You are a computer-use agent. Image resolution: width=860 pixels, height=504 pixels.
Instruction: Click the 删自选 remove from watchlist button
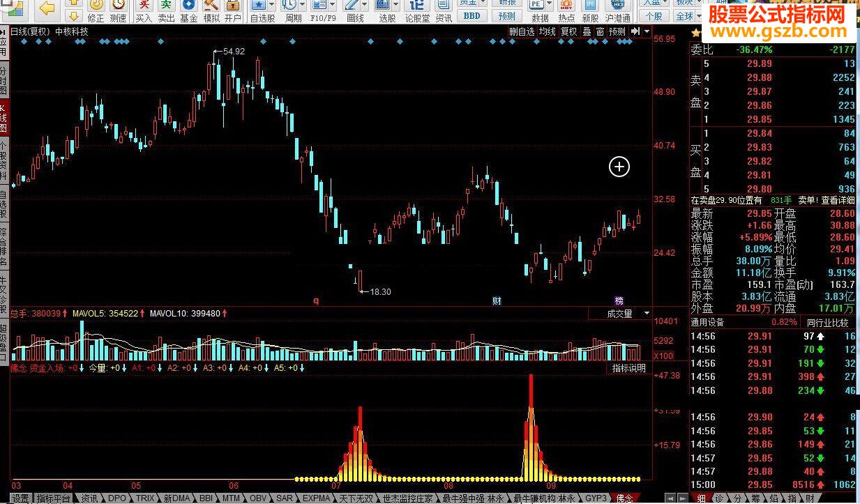coord(522,31)
